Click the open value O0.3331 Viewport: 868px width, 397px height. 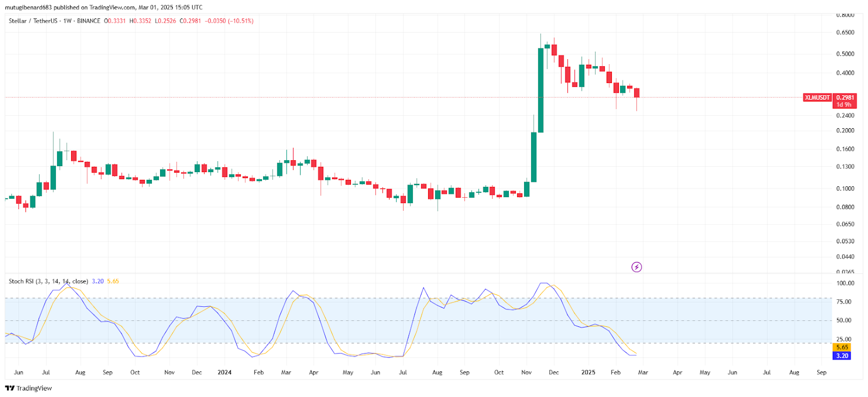pos(115,21)
